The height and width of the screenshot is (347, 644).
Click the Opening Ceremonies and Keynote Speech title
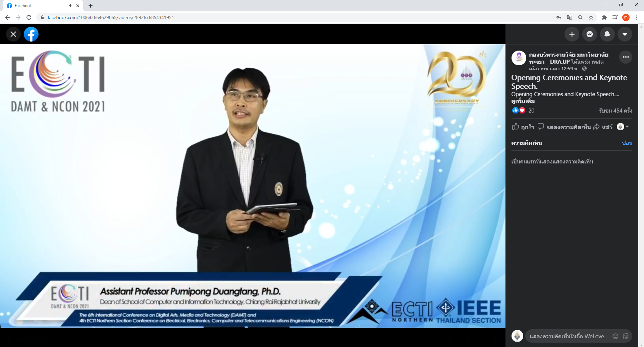569,82
